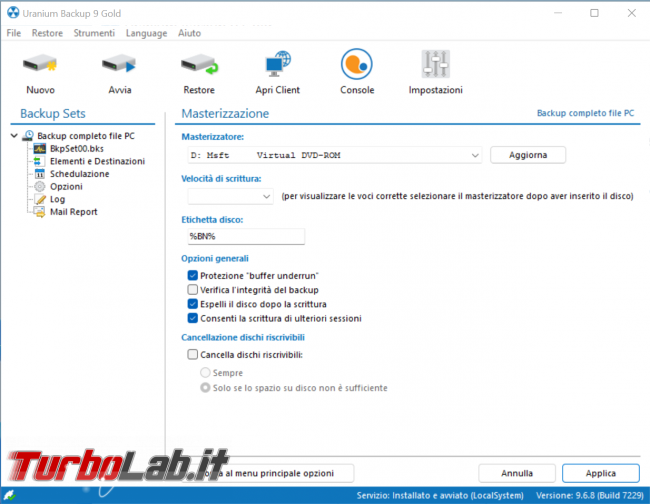Maximize the Uranium Backup window
650x504 pixels.
[x=594, y=13]
